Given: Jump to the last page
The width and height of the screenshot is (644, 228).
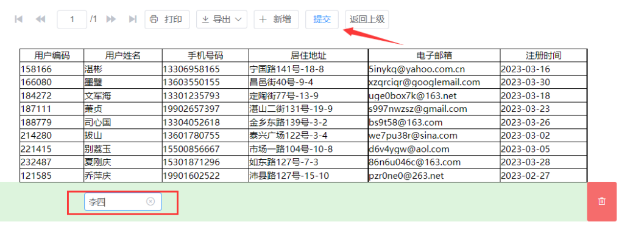Looking at the screenshot, I should tap(133, 19).
